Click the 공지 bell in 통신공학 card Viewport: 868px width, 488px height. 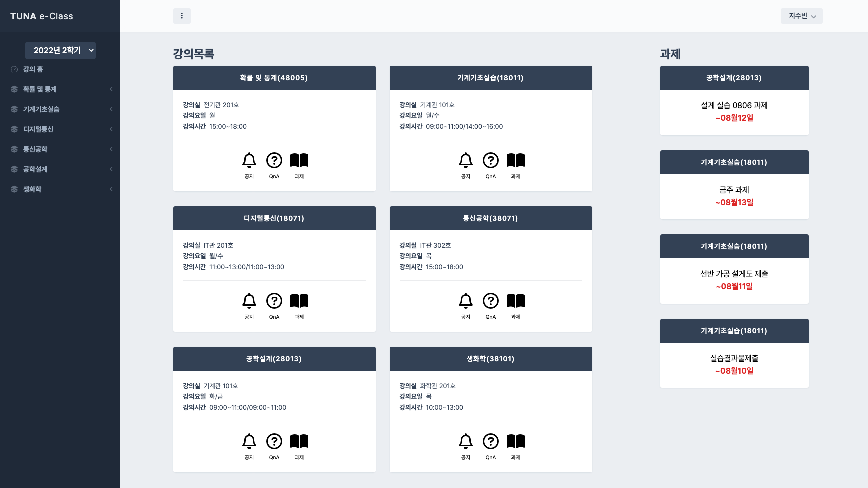tap(466, 301)
